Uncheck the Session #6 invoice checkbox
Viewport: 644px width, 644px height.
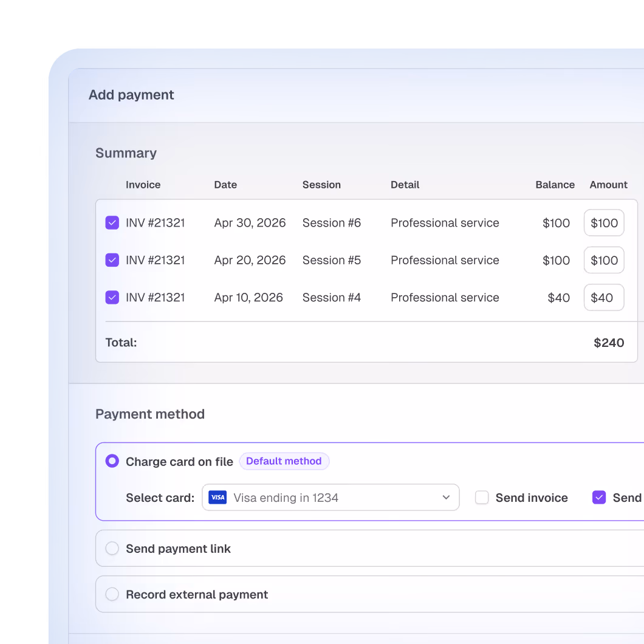[x=112, y=222]
